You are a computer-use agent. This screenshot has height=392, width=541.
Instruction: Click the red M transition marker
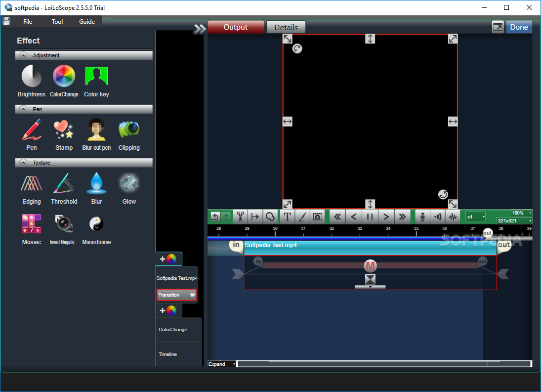[370, 266]
